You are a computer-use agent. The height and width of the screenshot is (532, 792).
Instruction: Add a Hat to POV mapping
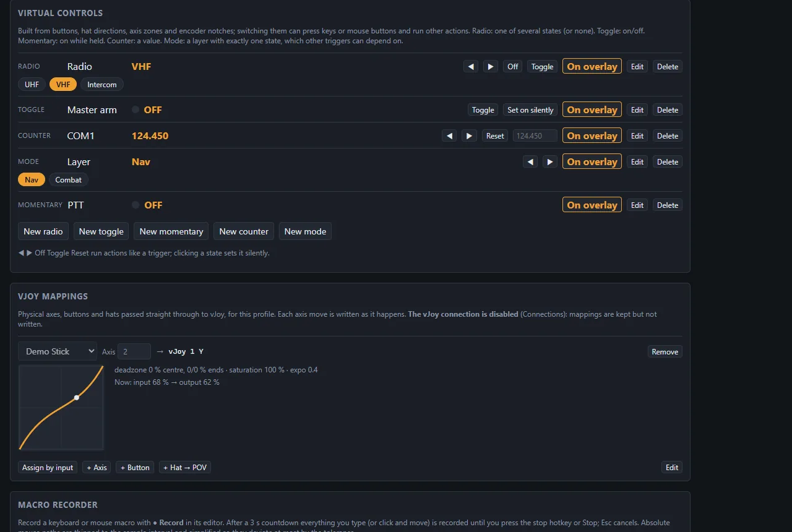[185, 467]
